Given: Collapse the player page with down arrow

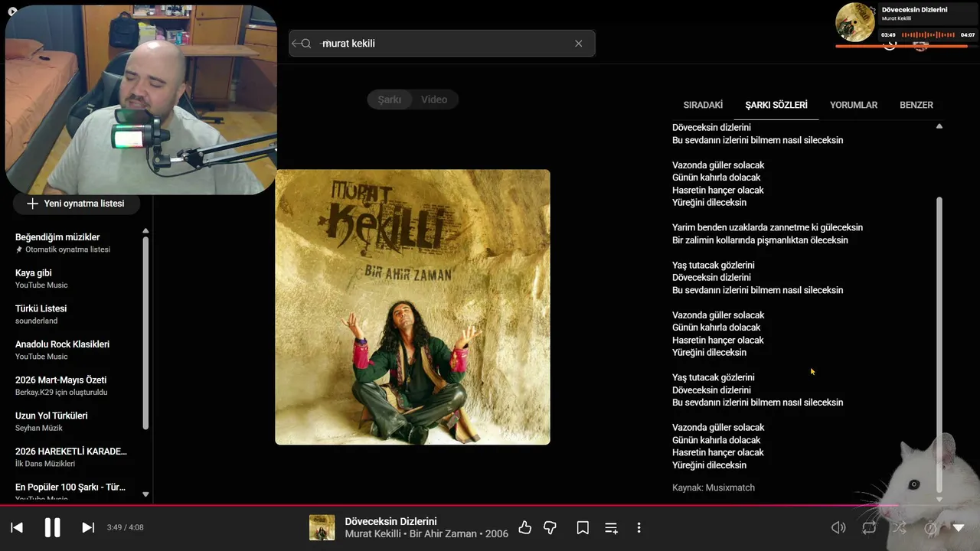Looking at the screenshot, I should [959, 527].
